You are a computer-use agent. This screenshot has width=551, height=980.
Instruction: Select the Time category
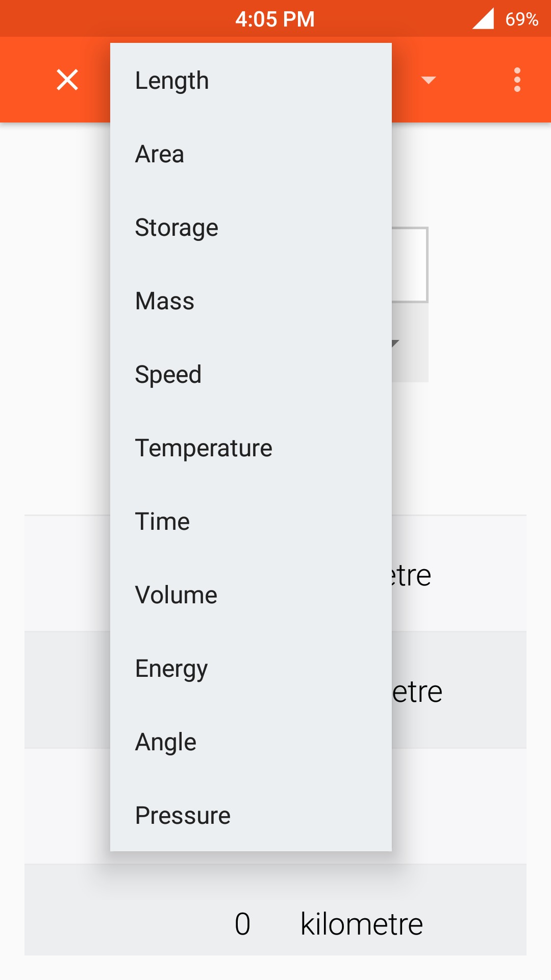251,522
